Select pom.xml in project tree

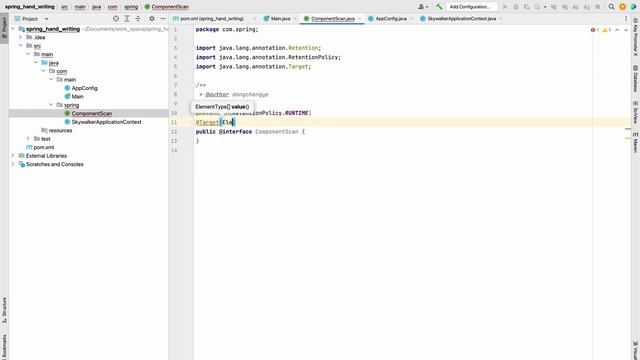tap(43, 147)
